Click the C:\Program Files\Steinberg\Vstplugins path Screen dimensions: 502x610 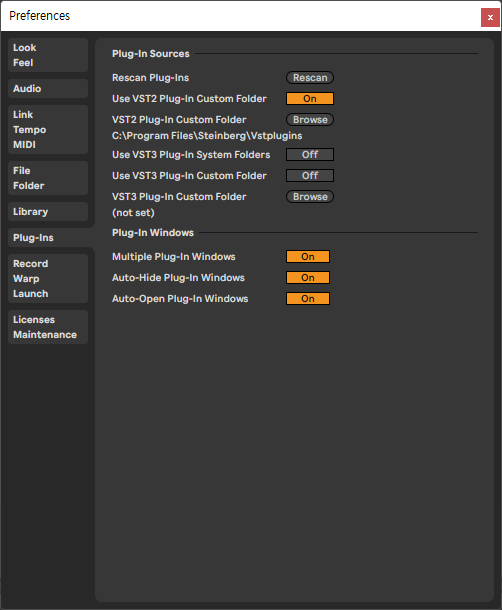207,136
